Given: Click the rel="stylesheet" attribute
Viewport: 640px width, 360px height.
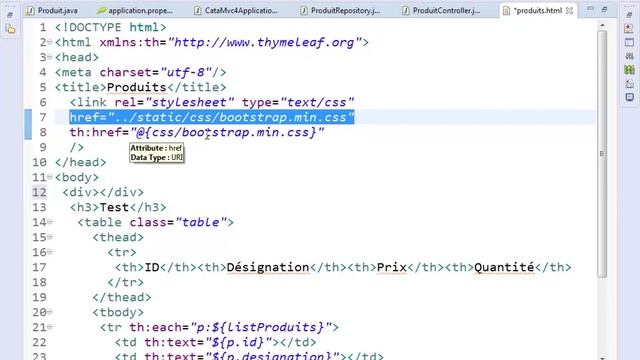Looking at the screenshot, I should point(174,102).
